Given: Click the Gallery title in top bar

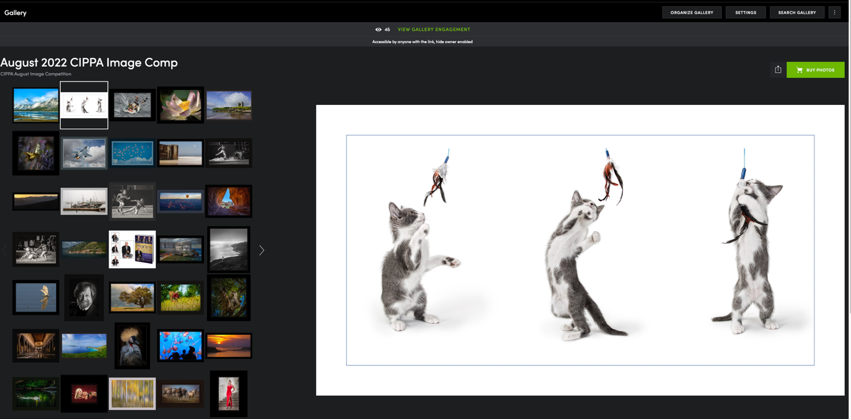Looking at the screenshot, I should [15, 12].
